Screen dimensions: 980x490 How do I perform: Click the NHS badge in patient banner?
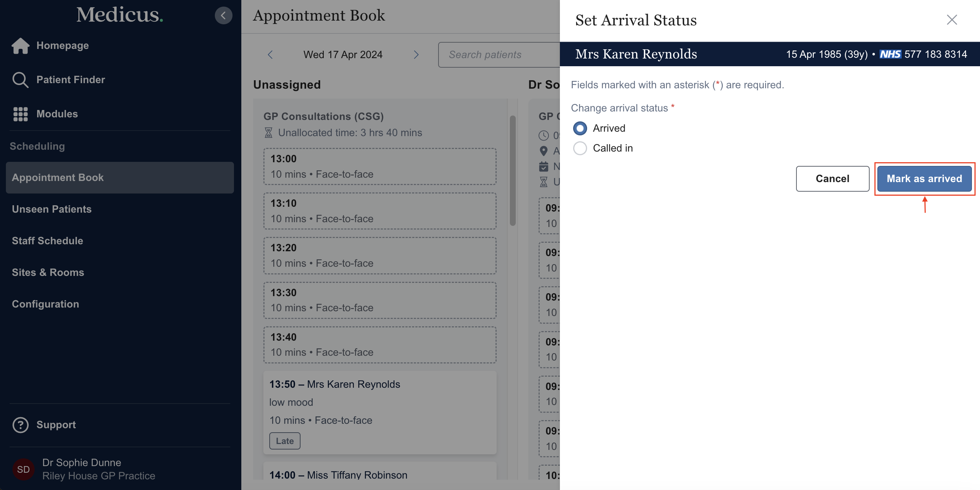coord(890,54)
